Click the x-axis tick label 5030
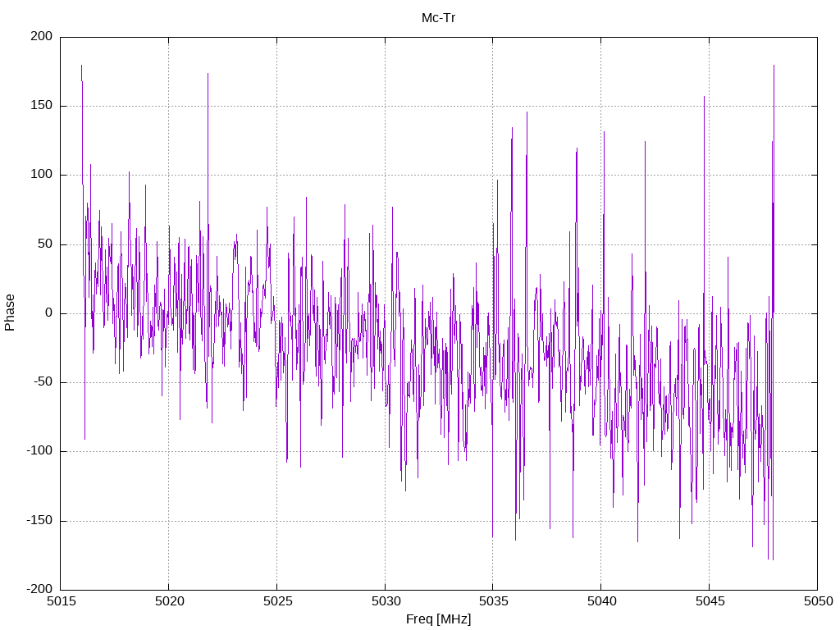Image resolution: width=840 pixels, height=630 pixels. [x=386, y=601]
